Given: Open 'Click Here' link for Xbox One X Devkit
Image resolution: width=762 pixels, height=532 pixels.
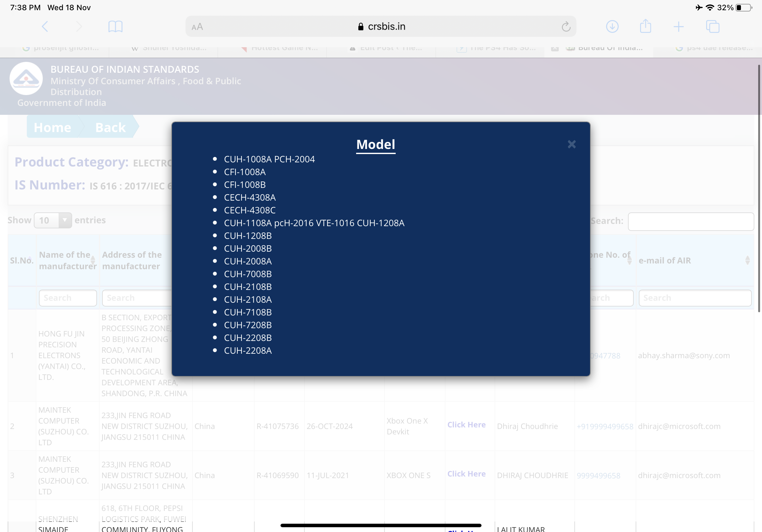Looking at the screenshot, I should click(x=466, y=425).
